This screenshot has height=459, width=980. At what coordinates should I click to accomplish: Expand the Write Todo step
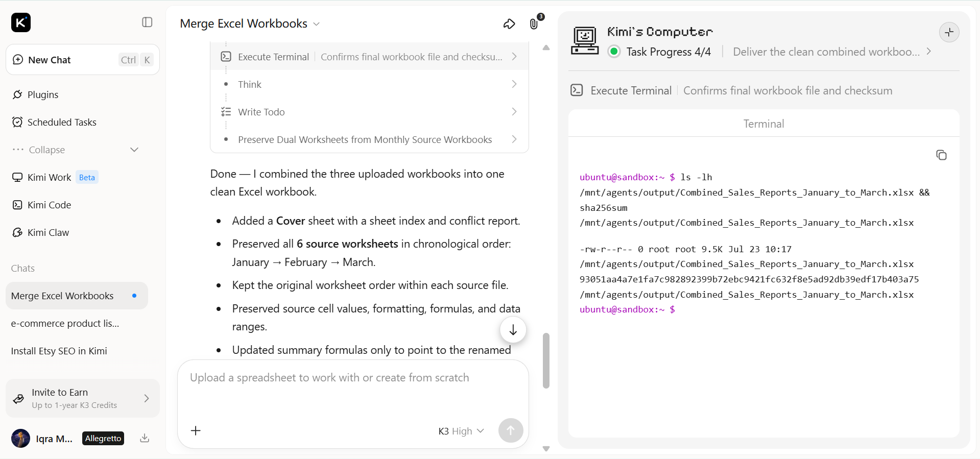coord(370,112)
